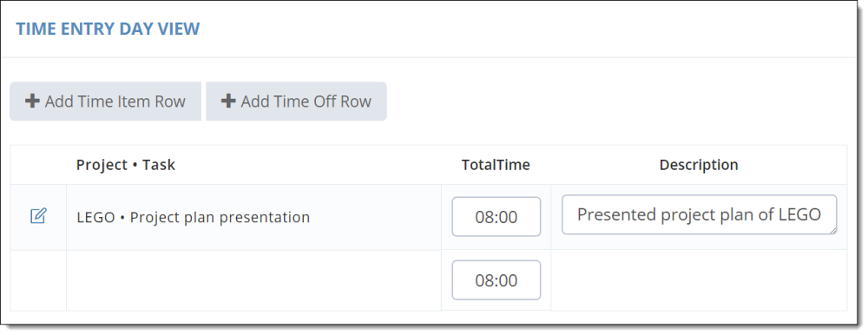Add a new time off row
Image resolution: width=868 pixels, height=335 pixels.
tap(296, 102)
